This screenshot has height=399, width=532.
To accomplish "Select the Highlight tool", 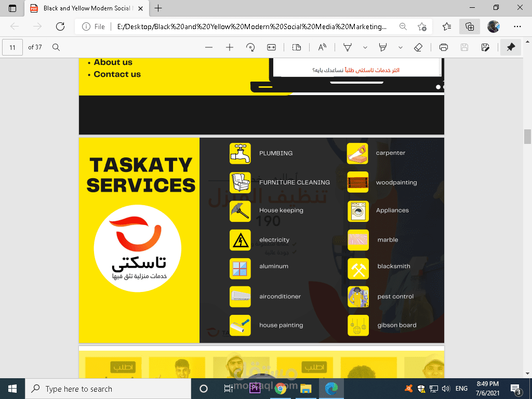I will coord(383,47).
